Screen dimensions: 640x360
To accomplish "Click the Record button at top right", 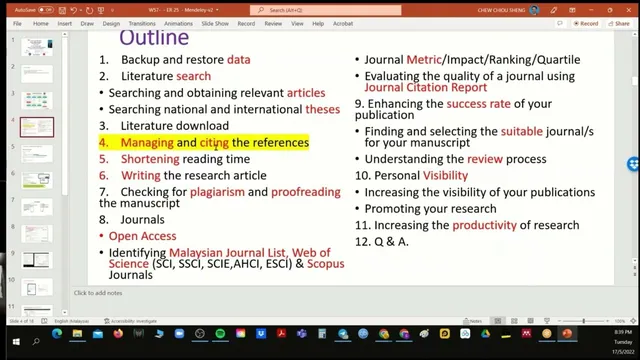I will (x=586, y=24).
